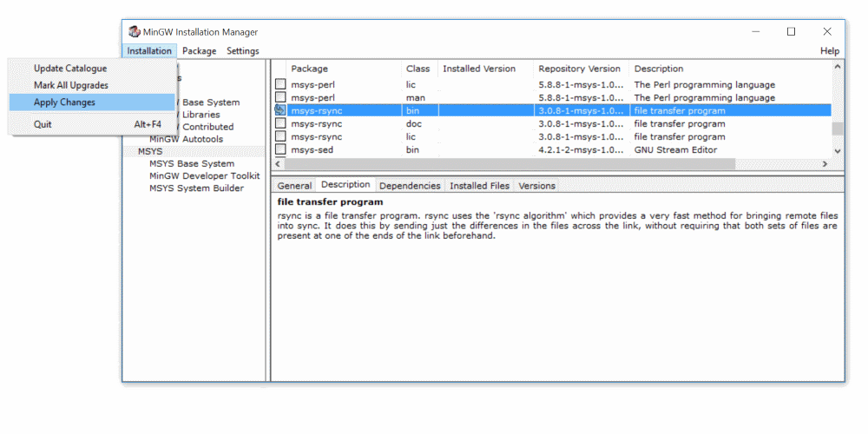Click right arrow of horizontal scrollbar
This screenshot has height=434, width=868.
tap(825, 164)
